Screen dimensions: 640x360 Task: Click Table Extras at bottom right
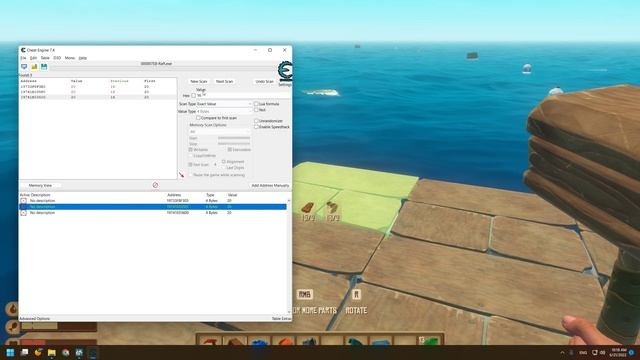pos(282,318)
